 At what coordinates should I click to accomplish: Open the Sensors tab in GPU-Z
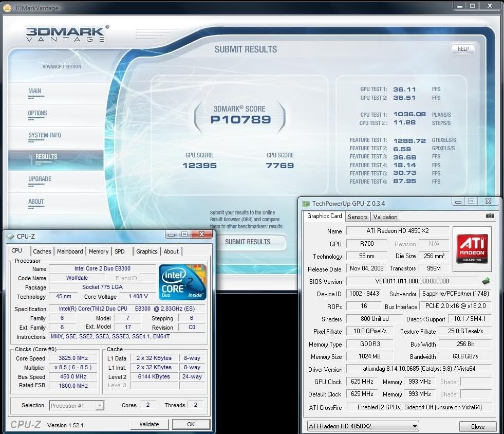click(358, 217)
